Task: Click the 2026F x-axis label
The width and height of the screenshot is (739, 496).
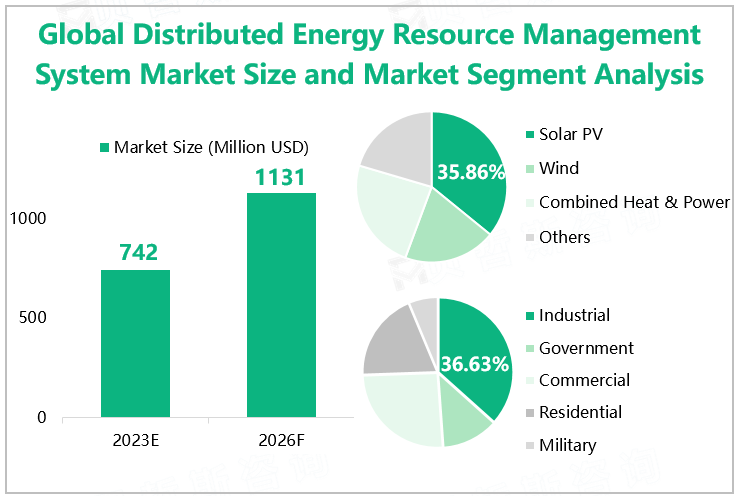Action: pos(281,439)
